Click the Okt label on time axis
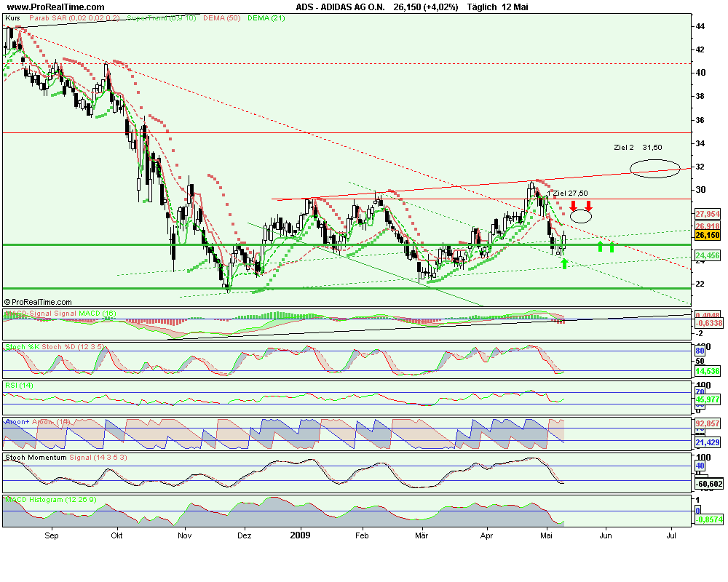This screenshot has height=582, width=728. point(115,535)
